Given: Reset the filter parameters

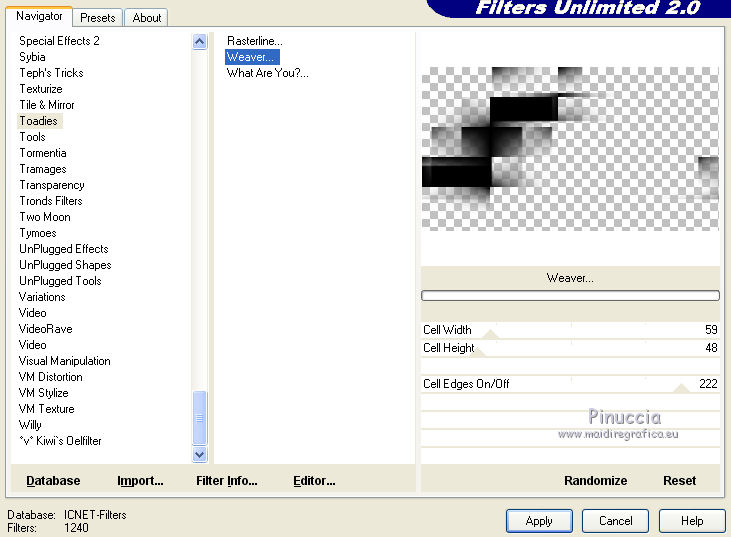Looking at the screenshot, I should (679, 481).
